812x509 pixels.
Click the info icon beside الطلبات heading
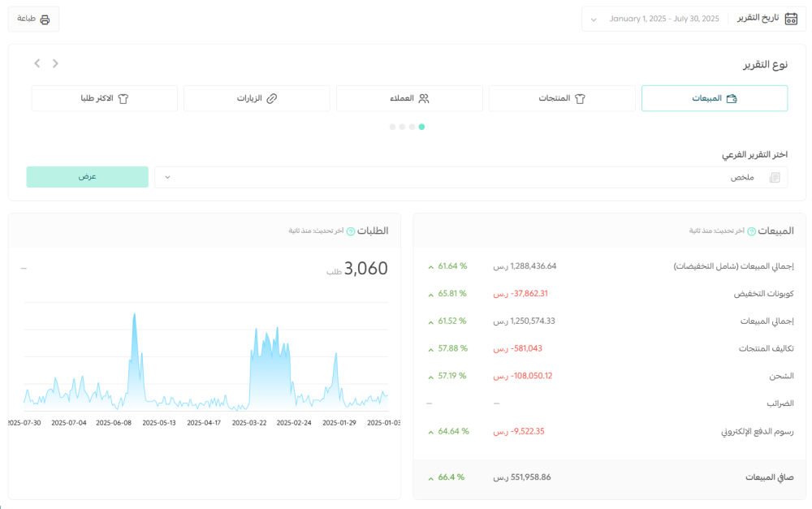pyautogui.click(x=351, y=231)
